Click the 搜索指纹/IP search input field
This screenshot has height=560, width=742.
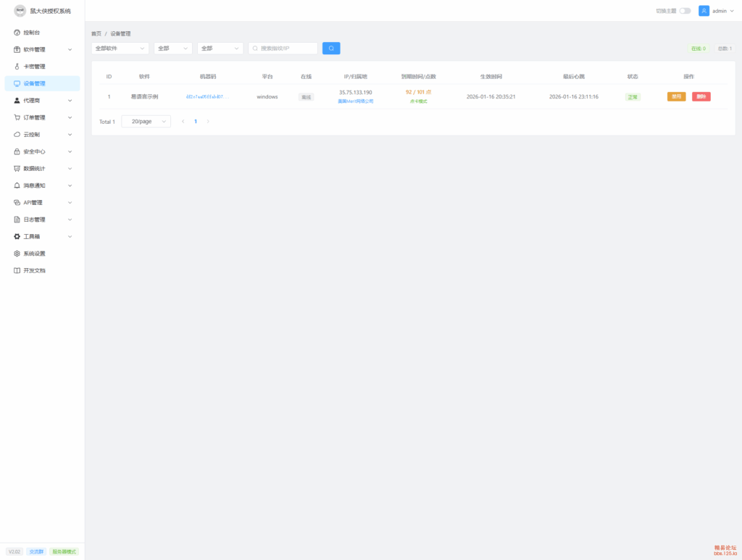click(x=287, y=49)
